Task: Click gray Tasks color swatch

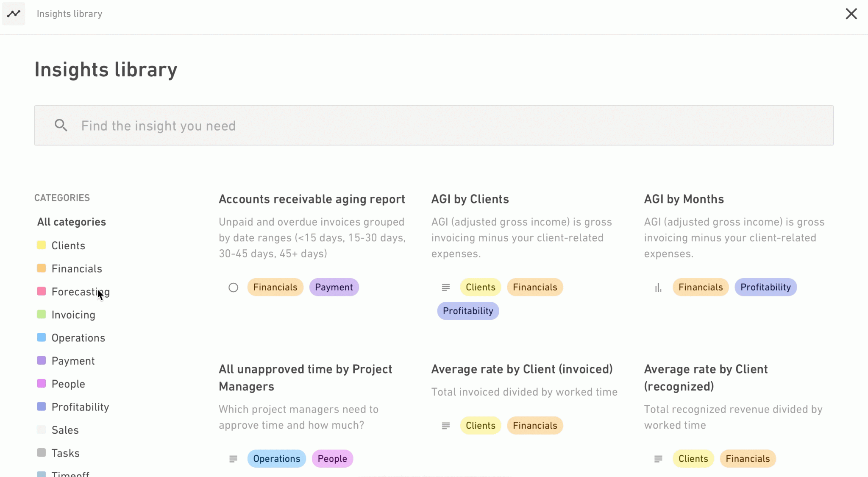Action: [x=42, y=452]
